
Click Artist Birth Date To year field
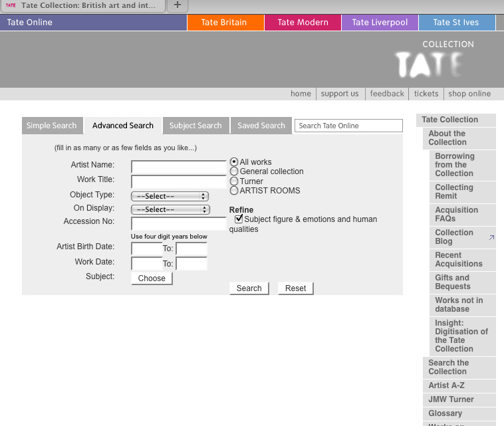pos(191,249)
